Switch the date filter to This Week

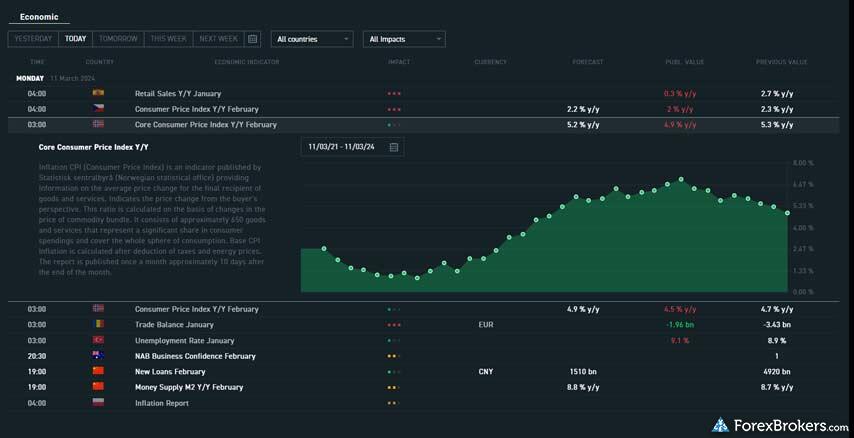click(x=168, y=39)
